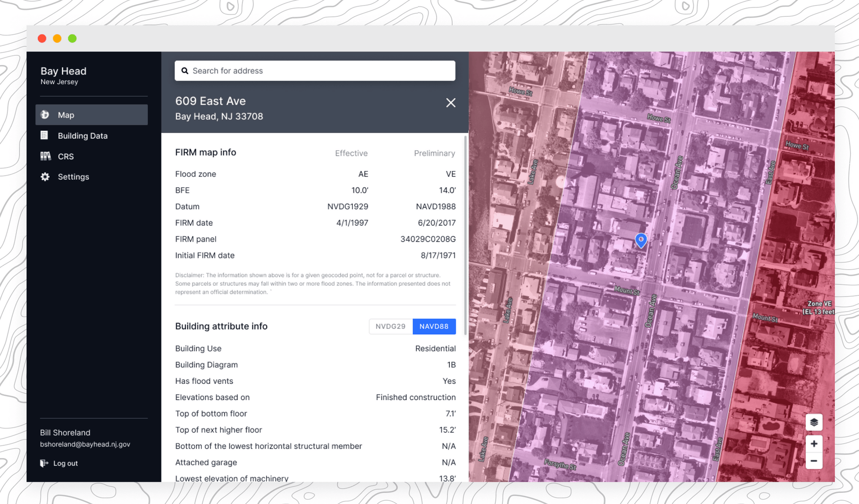Select the NAVD88 segment of the datum control
Viewport: 859px width, 504px height.
[434, 326]
